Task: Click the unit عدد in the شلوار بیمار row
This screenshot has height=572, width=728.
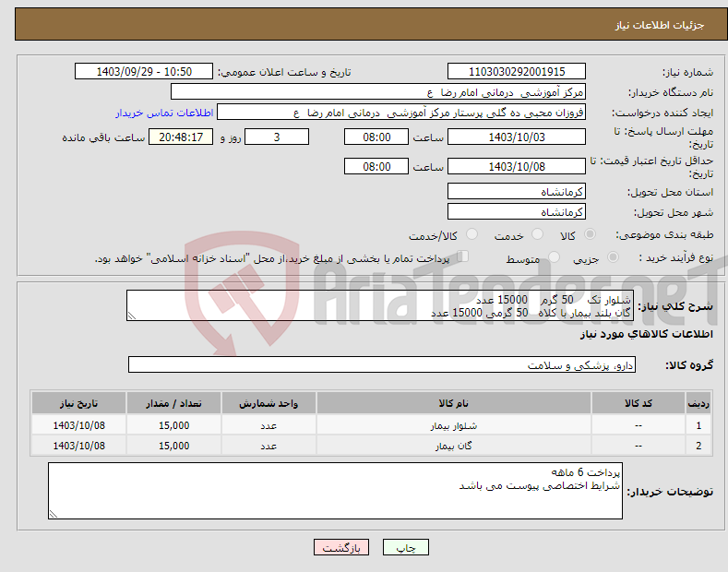Action: [269, 425]
